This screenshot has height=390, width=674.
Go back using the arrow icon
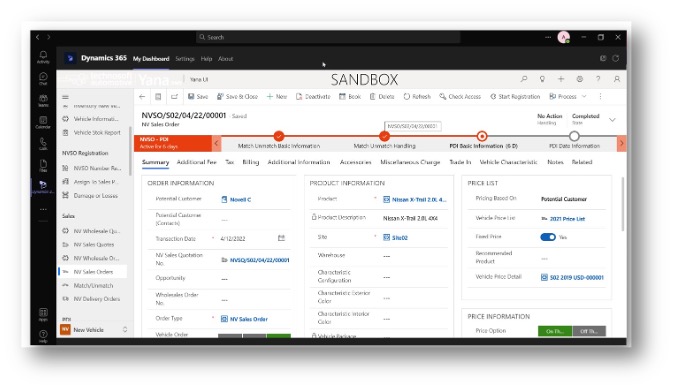(142, 97)
